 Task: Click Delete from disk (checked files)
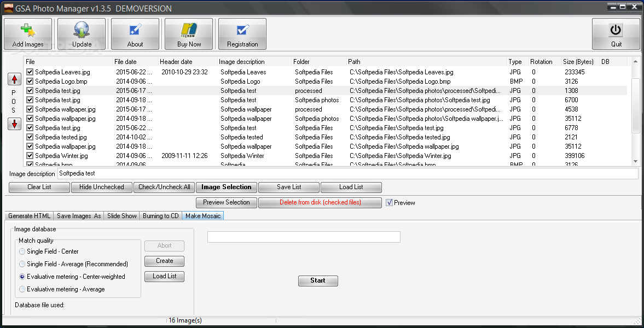point(320,202)
